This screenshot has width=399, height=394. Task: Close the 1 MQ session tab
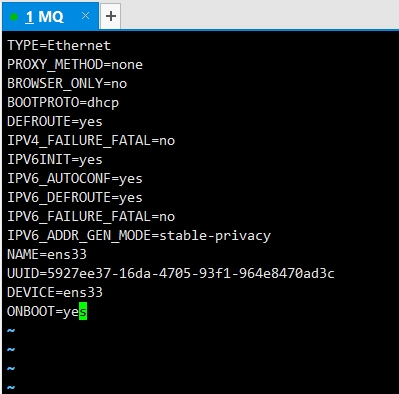(x=86, y=16)
